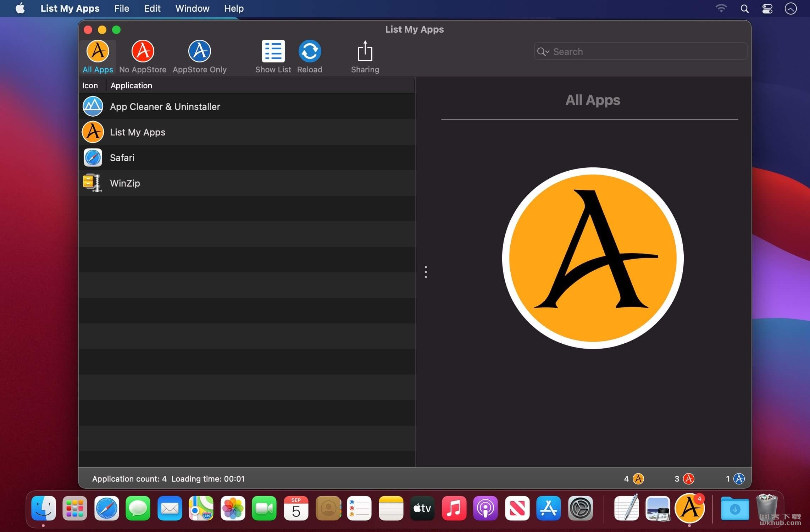Click the split view divider handle dots
This screenshot has height=532, width=810.
coord(426,272)
